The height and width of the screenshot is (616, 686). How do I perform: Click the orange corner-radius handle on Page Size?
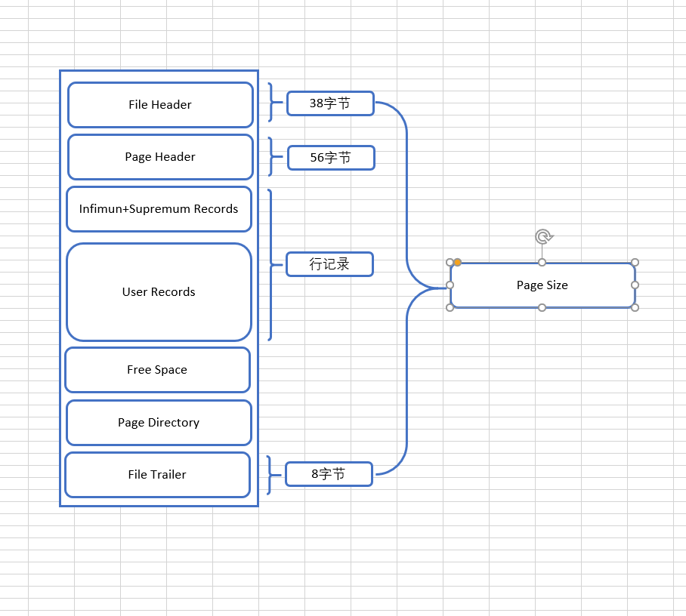click(x=457, y=262)
